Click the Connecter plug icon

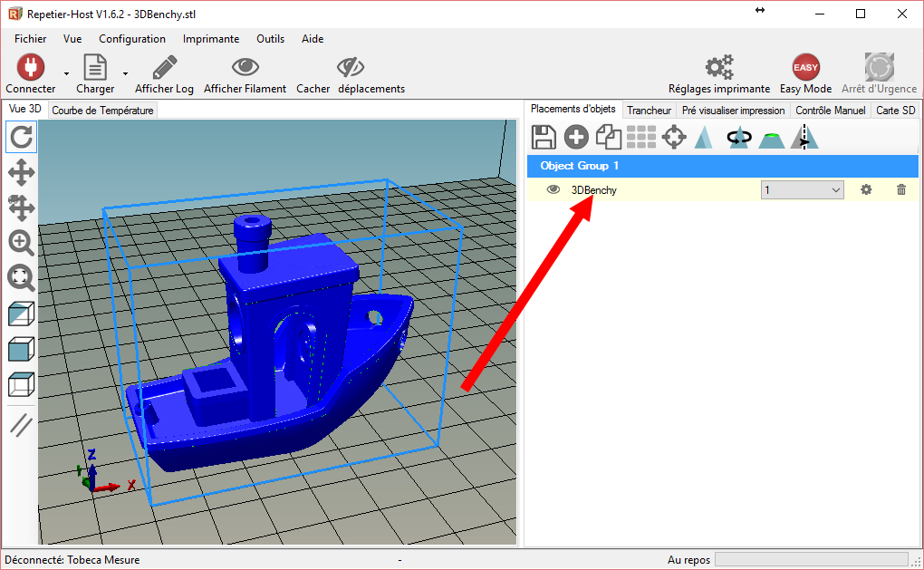coord(31,67)
